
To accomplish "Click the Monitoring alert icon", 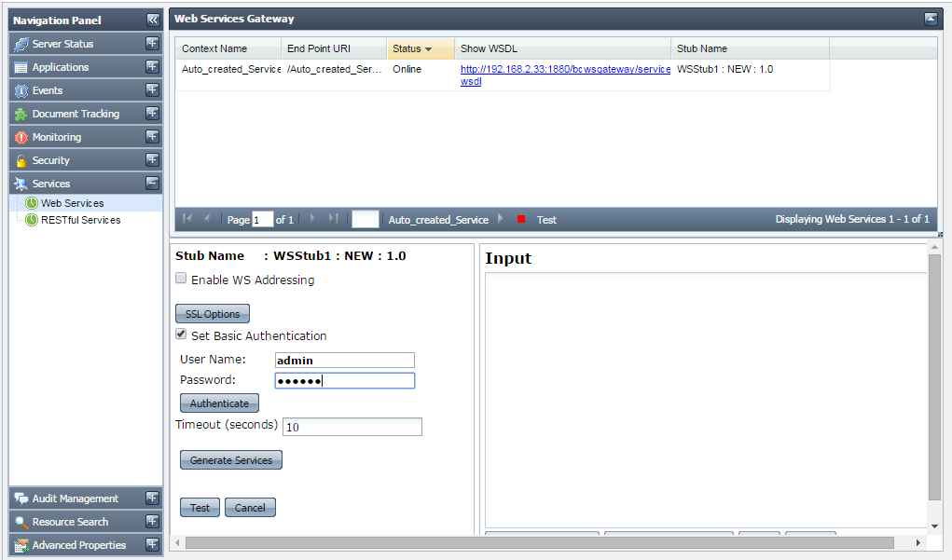I will (21, 137).
